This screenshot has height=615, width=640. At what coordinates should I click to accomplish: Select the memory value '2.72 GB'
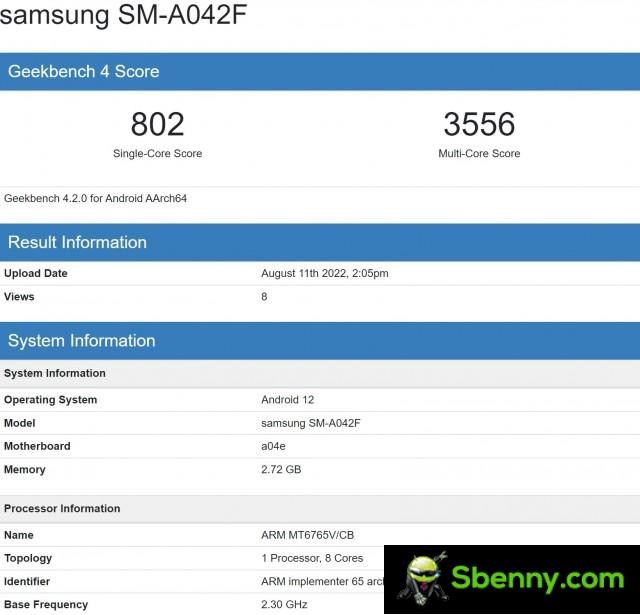281,469
